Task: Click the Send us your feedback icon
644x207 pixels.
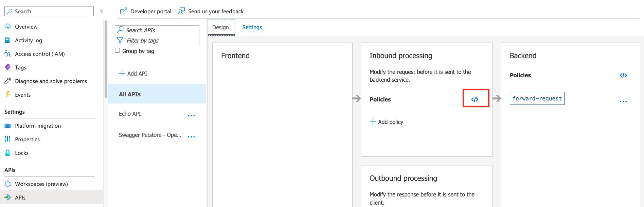Action: tap(181, 11)
